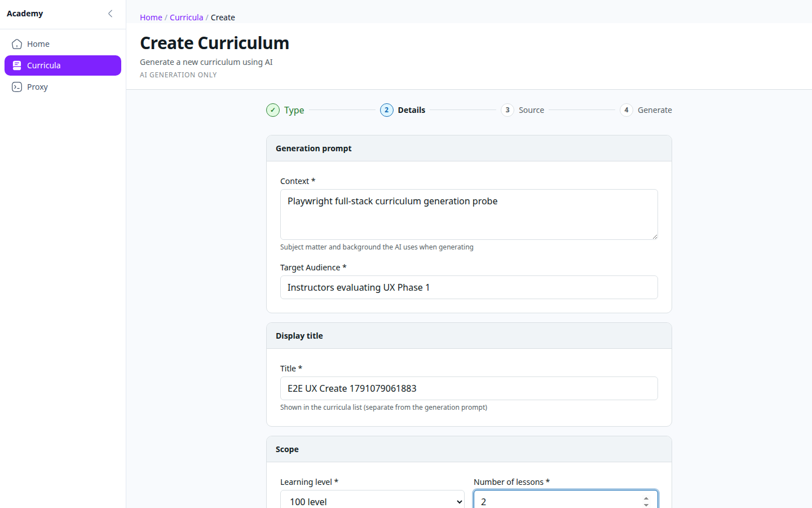The width and height of the screenshot is (812, 508).
Task: Focus the Title input field
Action: tap(469, 388)
